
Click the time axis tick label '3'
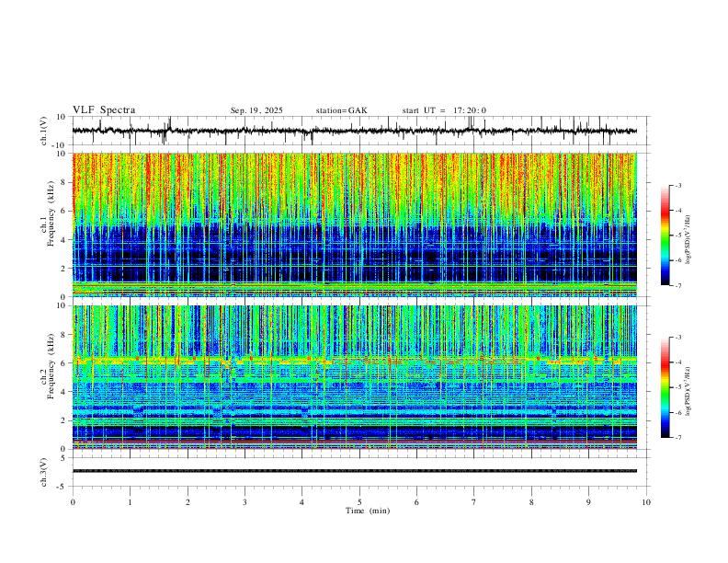pyautogui.click(x=245, y=502)
